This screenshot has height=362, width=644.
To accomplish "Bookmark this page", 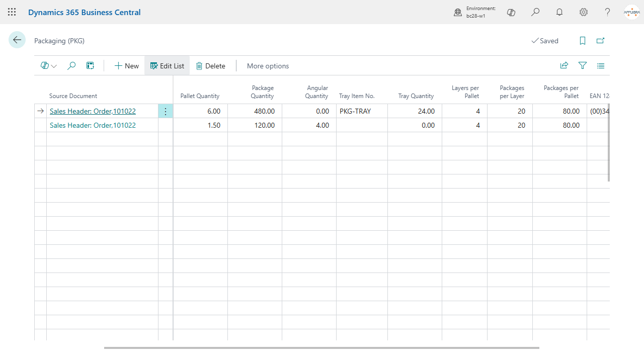I will [583, 41].
